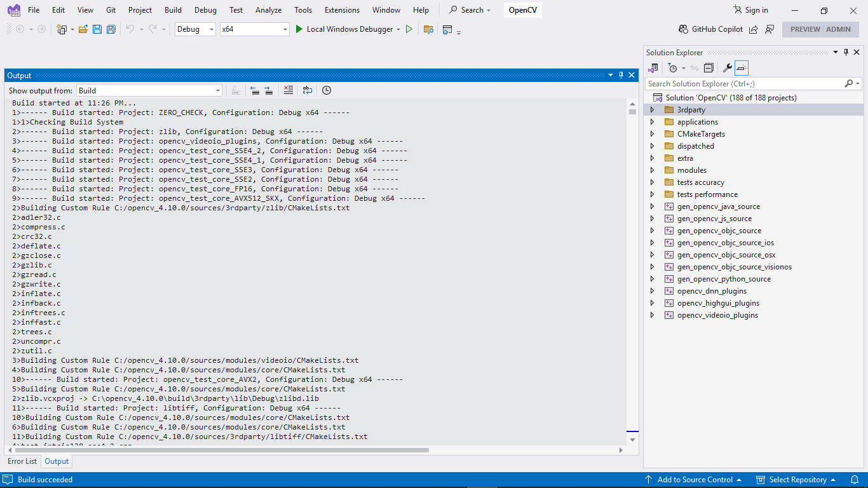
Task: Click the Find in Files folder-search icon
Action: pos(429,29)
